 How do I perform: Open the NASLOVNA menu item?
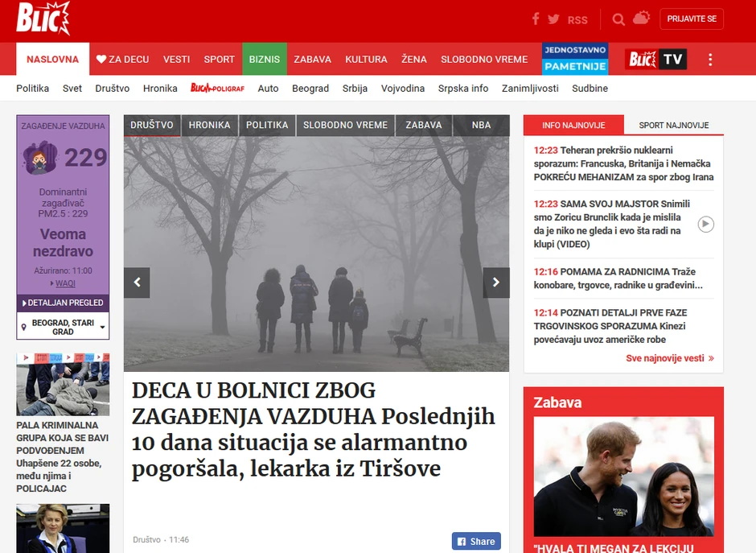[x=51, y=59]
